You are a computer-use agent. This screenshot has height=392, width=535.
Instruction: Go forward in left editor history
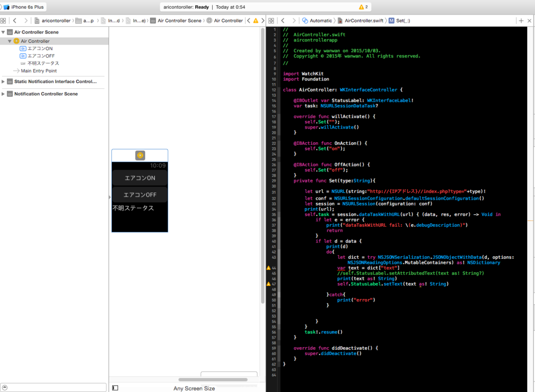tap(26, 20)
